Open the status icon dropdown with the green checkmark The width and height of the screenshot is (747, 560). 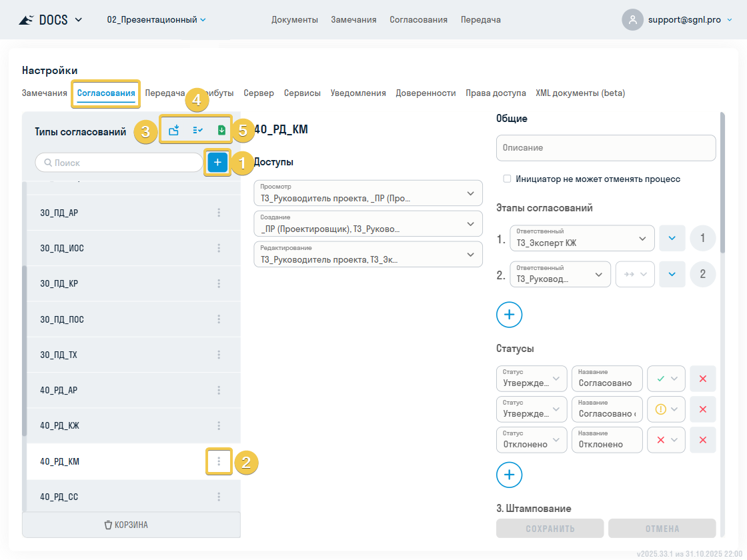tap(666, 379)
